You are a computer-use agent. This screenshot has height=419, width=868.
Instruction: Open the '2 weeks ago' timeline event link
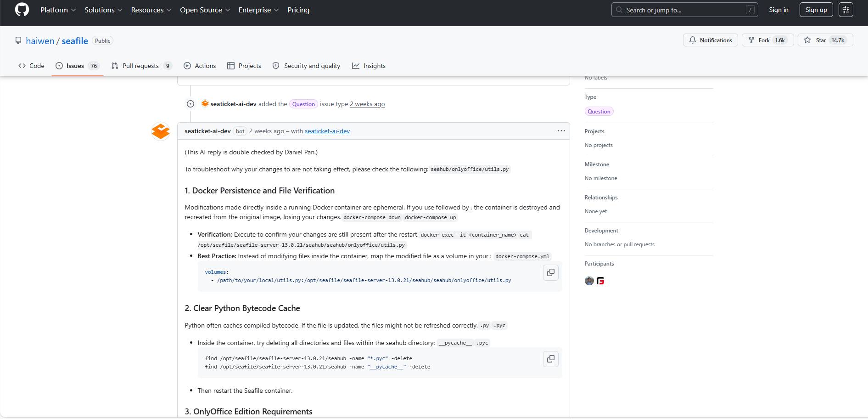click(x=367, y=104)
